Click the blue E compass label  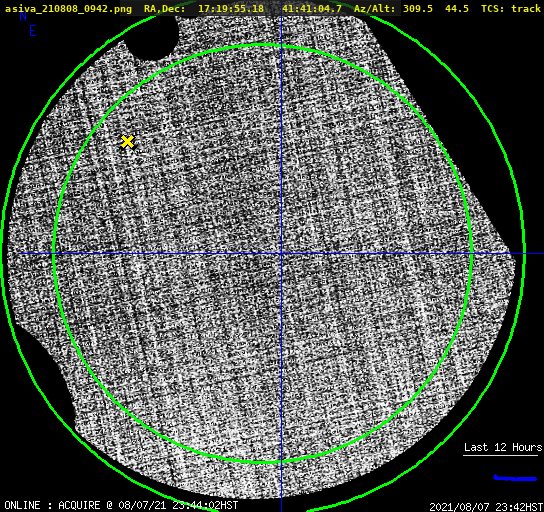33,32
